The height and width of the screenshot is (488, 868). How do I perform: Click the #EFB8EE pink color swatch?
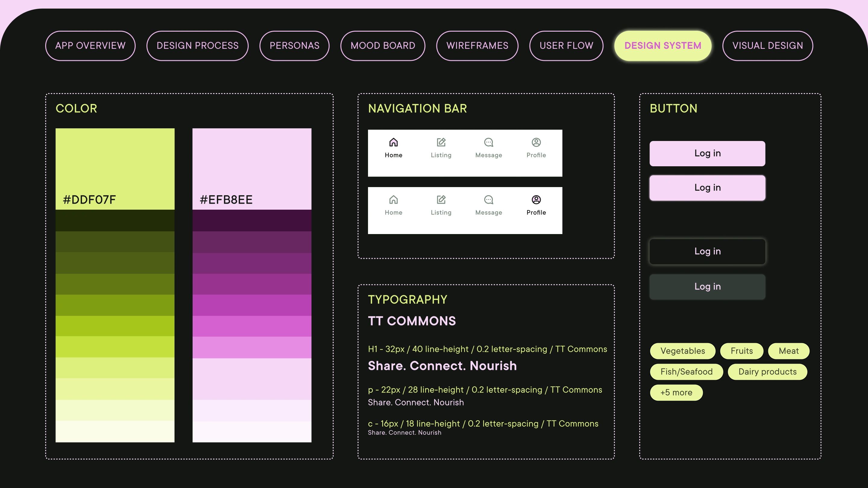[252, 169]
